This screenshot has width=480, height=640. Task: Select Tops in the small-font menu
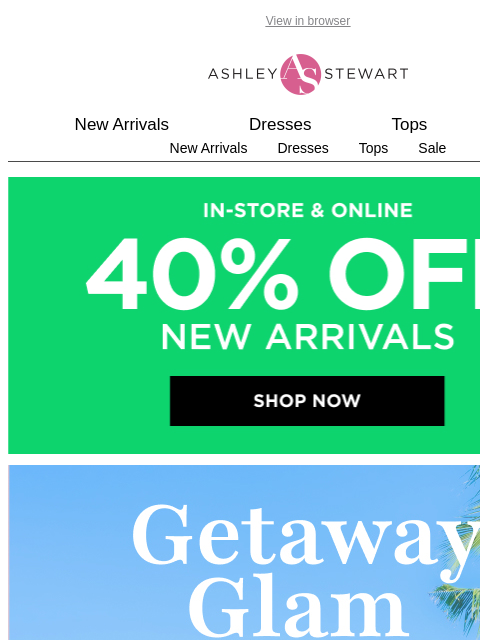coord(373,148)
